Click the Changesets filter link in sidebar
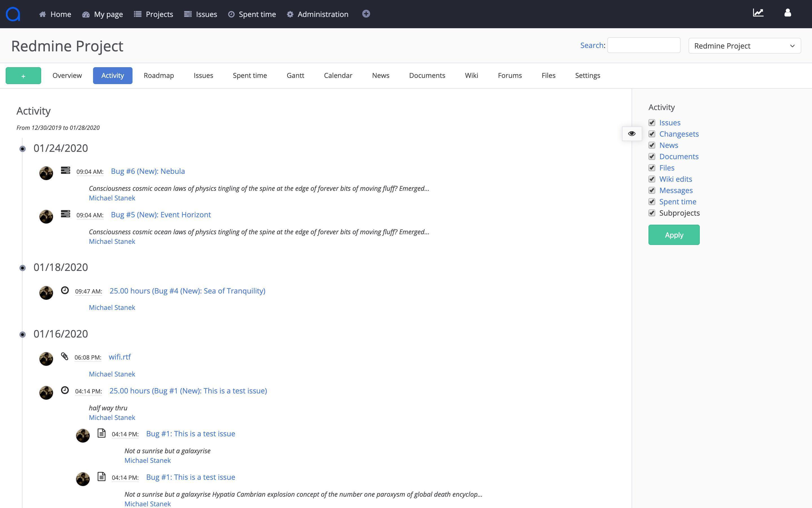Image resolution: width=812 pixels, height=508 pixels. (x=679, y=134)
